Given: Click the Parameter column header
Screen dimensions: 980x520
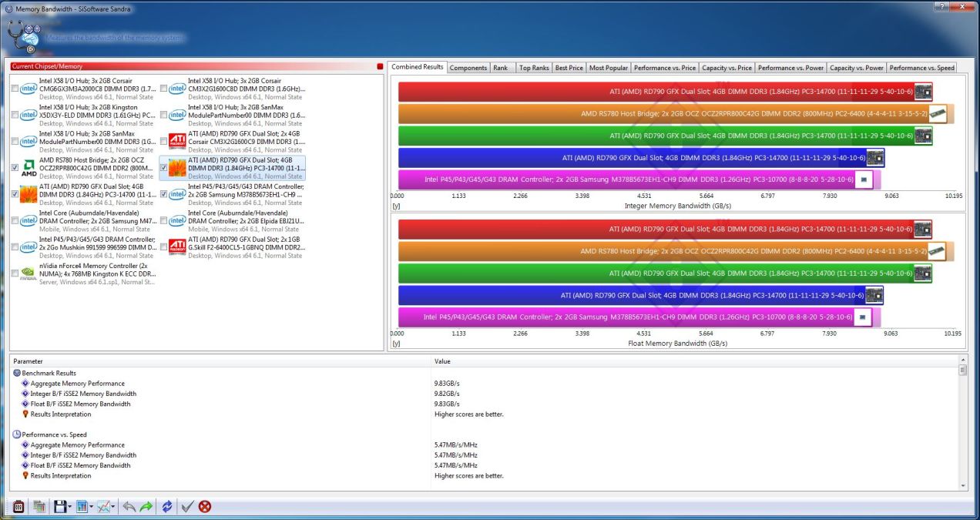Looking at the screenshot, I should coord(220,361).
